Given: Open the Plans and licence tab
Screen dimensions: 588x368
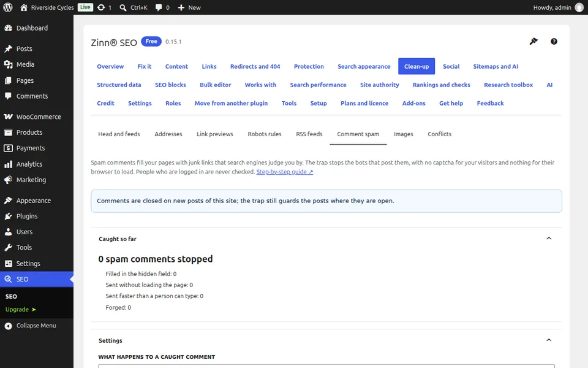Looking at the screenshot, I should 364,103.
